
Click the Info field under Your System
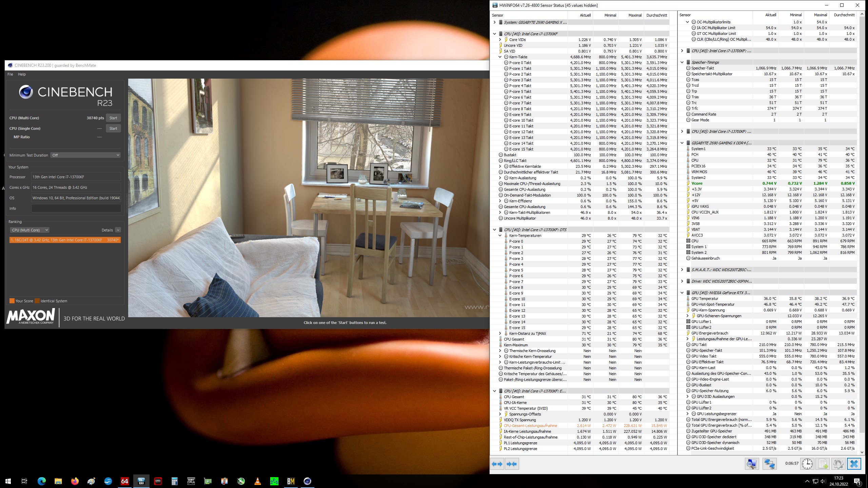[76, 208]
